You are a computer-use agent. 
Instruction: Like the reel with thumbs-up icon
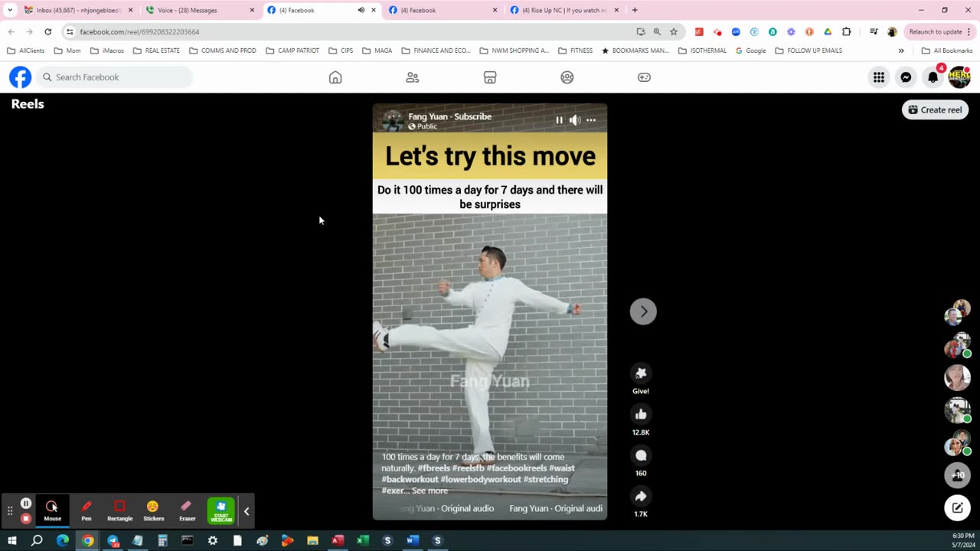click(x=641, y=414)
